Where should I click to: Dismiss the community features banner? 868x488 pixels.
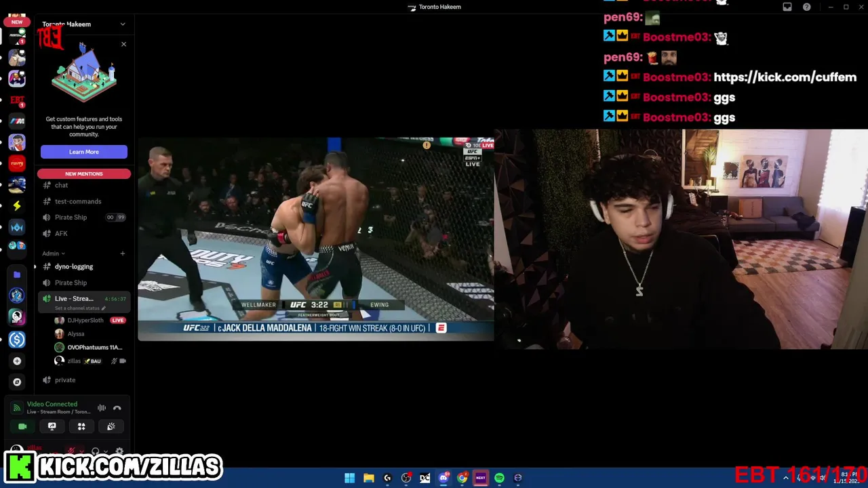[123, 44]
